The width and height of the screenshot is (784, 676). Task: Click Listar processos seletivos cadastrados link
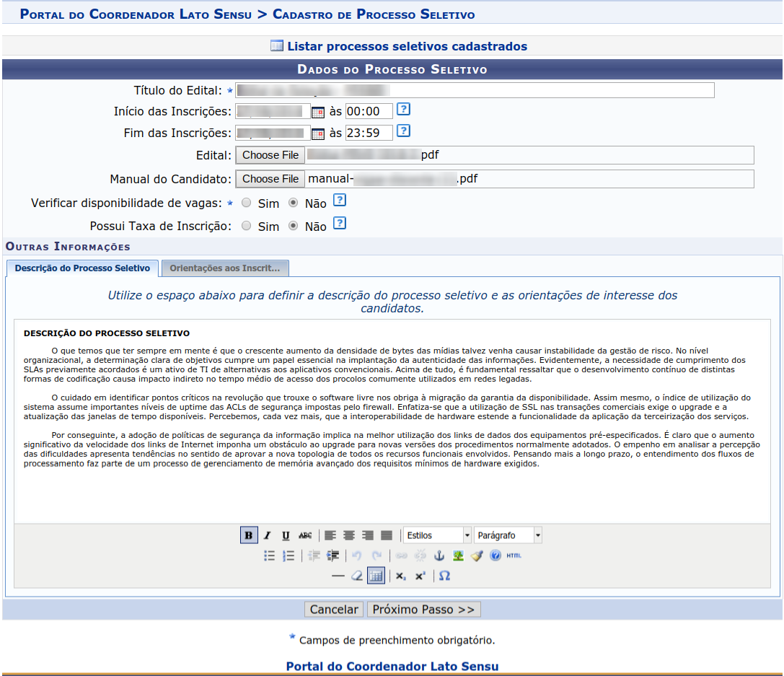coord(407,46)
